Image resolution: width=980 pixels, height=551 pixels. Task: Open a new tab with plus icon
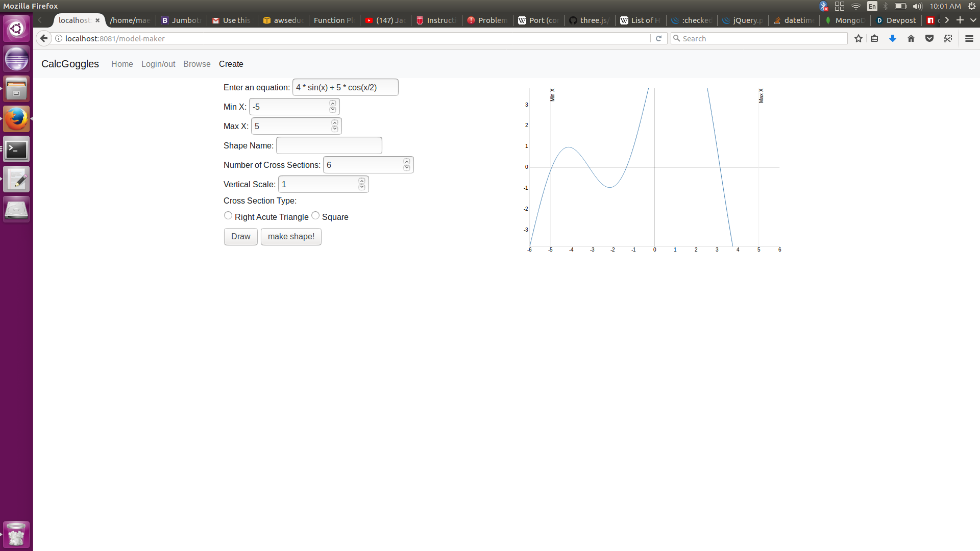coord(960,20)
